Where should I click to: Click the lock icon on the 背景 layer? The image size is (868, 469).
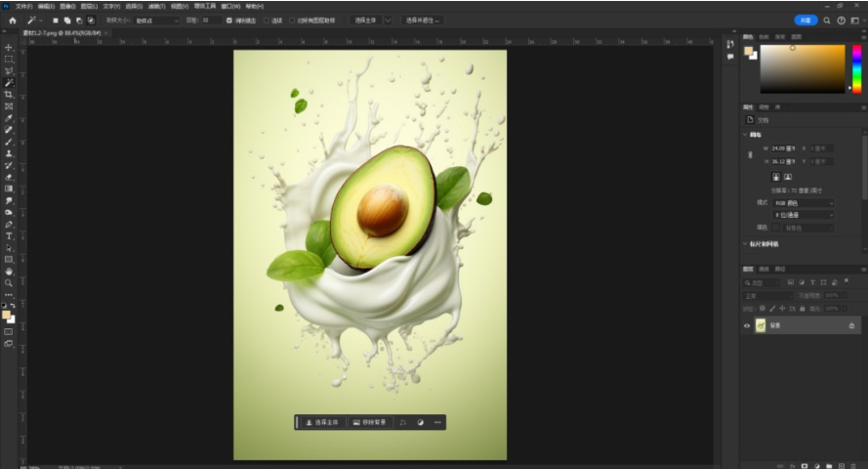851,325
